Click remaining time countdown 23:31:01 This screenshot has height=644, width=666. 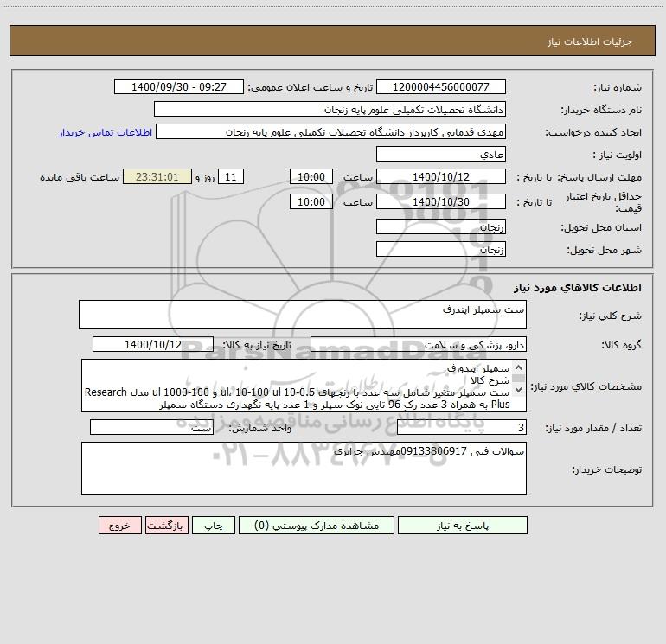[157, 176]
